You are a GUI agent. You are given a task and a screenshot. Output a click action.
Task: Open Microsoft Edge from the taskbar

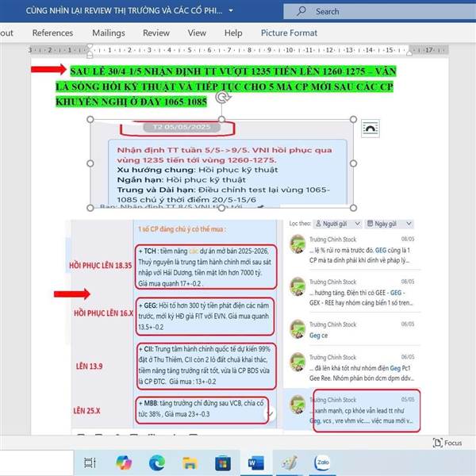click(x=157, y=463)
